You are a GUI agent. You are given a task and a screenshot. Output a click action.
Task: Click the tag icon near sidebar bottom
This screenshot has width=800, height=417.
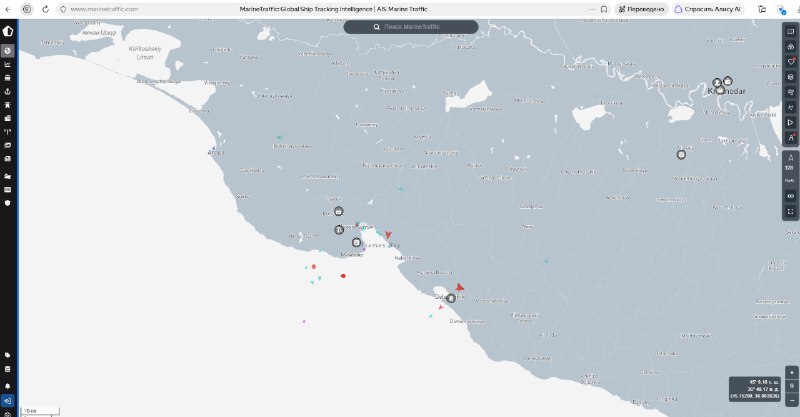click(8, 355)
